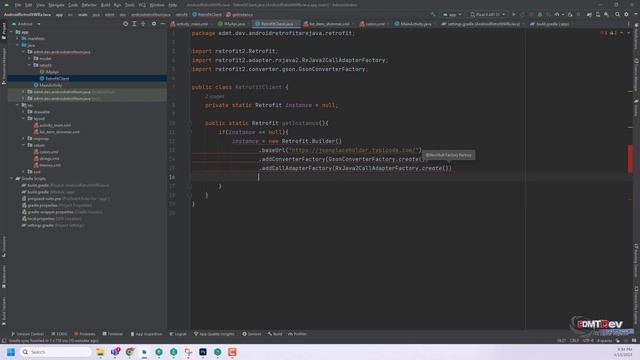Screen dimensions: 640x360
Task: Open Services tool window
Action: 251,334
